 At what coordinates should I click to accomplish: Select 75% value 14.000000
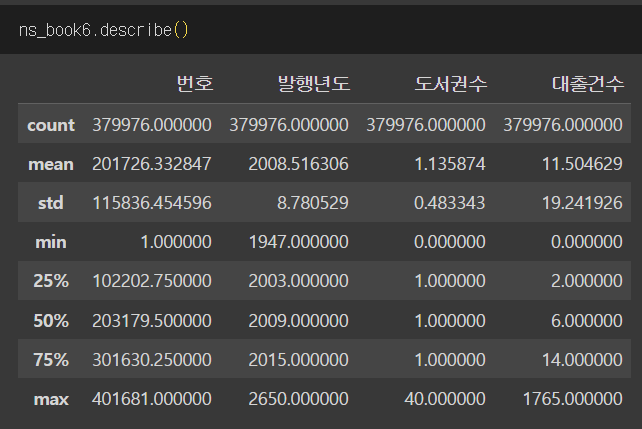(x=582, y=360)
